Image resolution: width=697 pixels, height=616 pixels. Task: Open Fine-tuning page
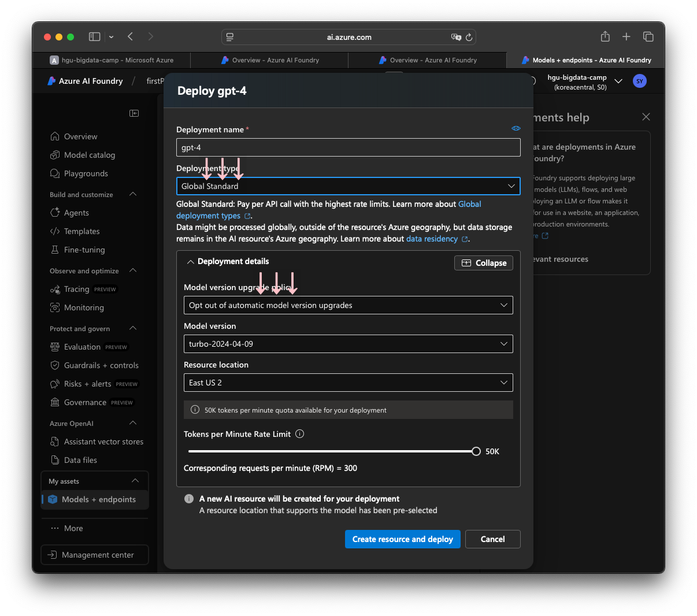(x=77, y=250)
